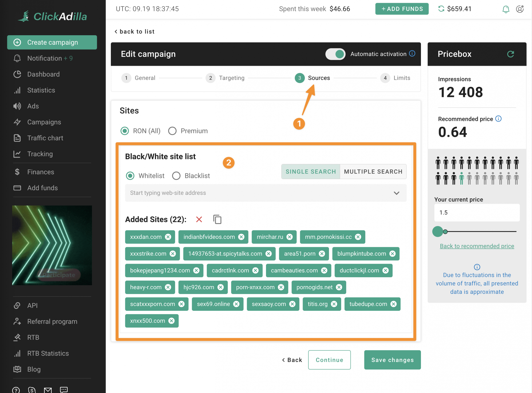Click the Automatic activation info icon
The width and height of the screenshot is (532, 393).
[412, 54]
